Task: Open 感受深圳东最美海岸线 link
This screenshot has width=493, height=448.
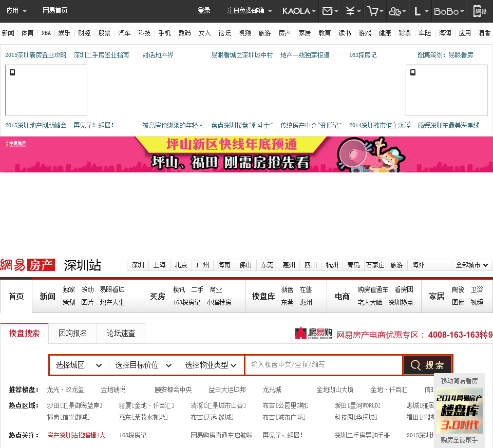Action: tap(448, 125)
